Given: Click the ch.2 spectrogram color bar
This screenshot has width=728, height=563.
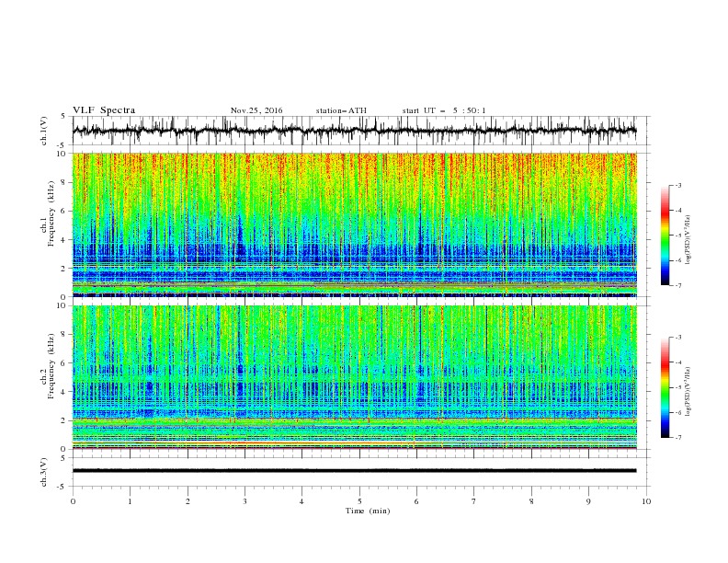Looking at the screenshot, I should pyautogui.click(x=665, y=387).
